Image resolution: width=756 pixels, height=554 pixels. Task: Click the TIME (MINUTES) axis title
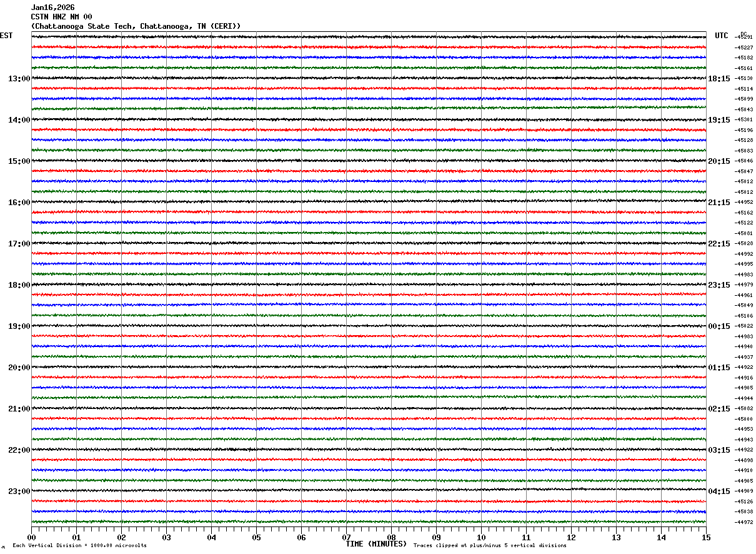pos(376,544)
